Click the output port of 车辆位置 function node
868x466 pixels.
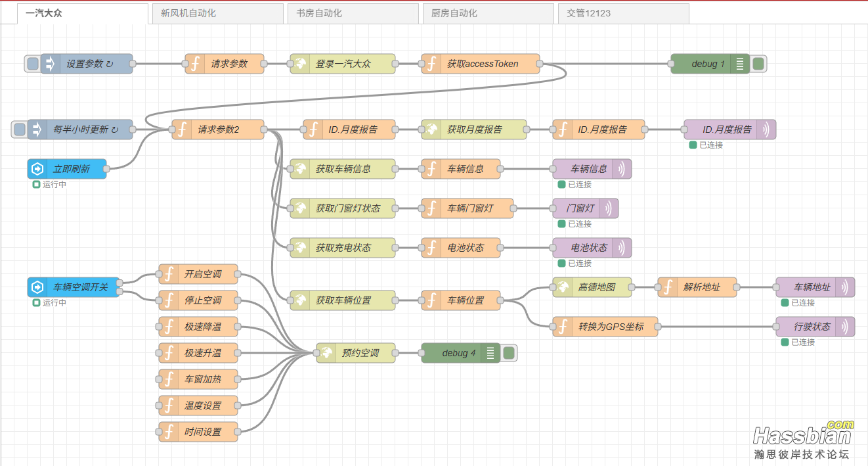(x=500, y=300)
